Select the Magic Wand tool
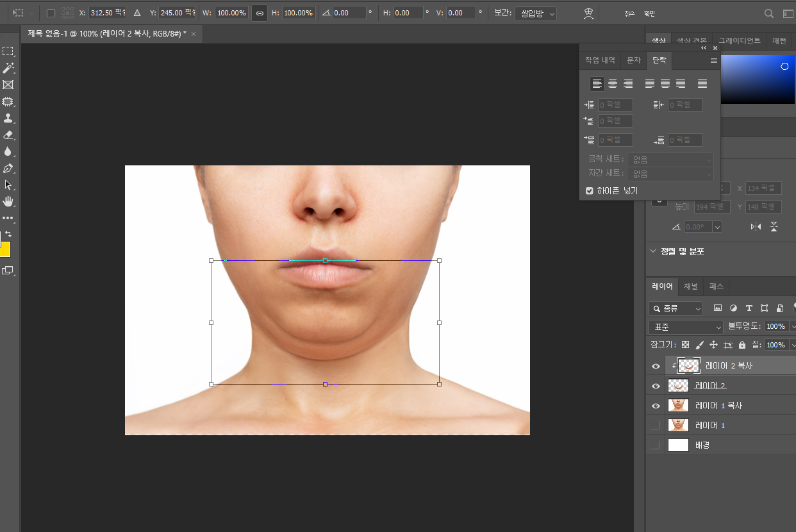This screenshot has height=532, width=796. click(x=8, y=68)
